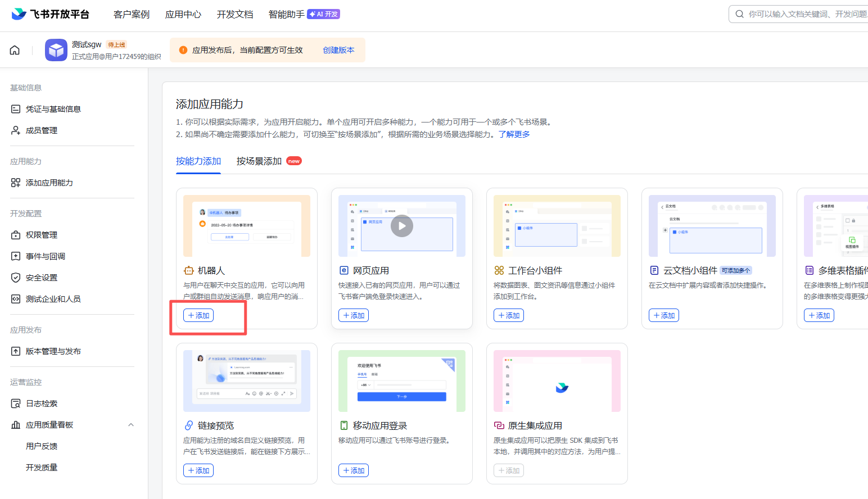868x499 pixels.
Task: Switch to the 按场景添加 tab
Action: click(x=259, y=160)
